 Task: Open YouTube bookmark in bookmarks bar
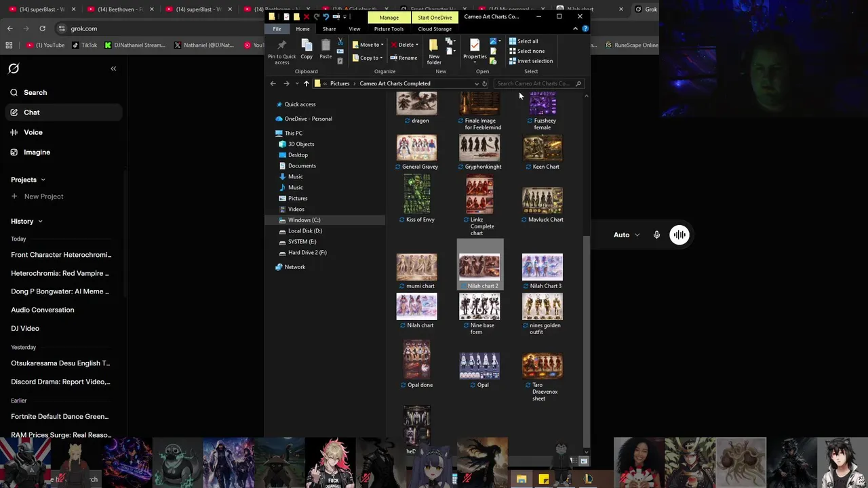[46, 45]
